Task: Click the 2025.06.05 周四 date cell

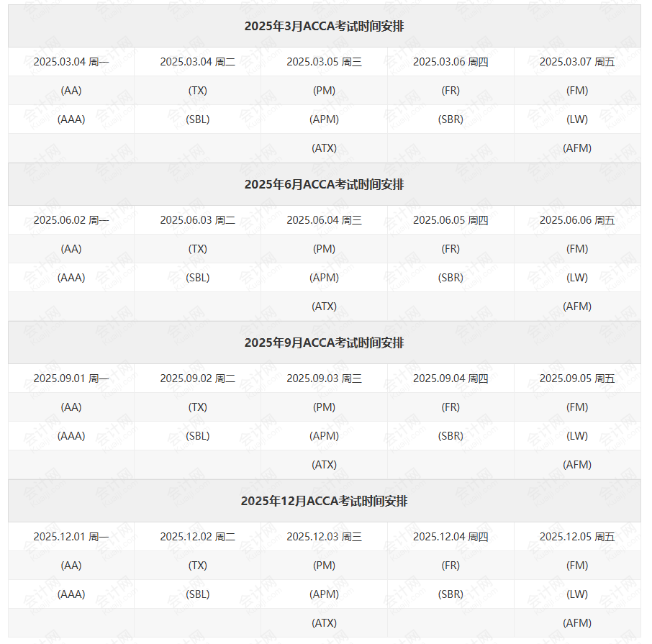Action: pyautogui.click(x=450, y=220)
